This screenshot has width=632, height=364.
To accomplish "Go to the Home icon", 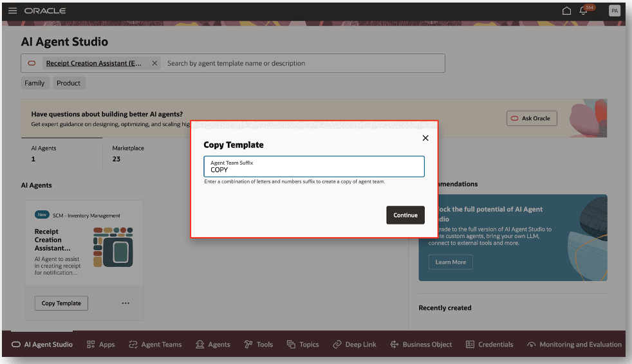I will [567, 11].
